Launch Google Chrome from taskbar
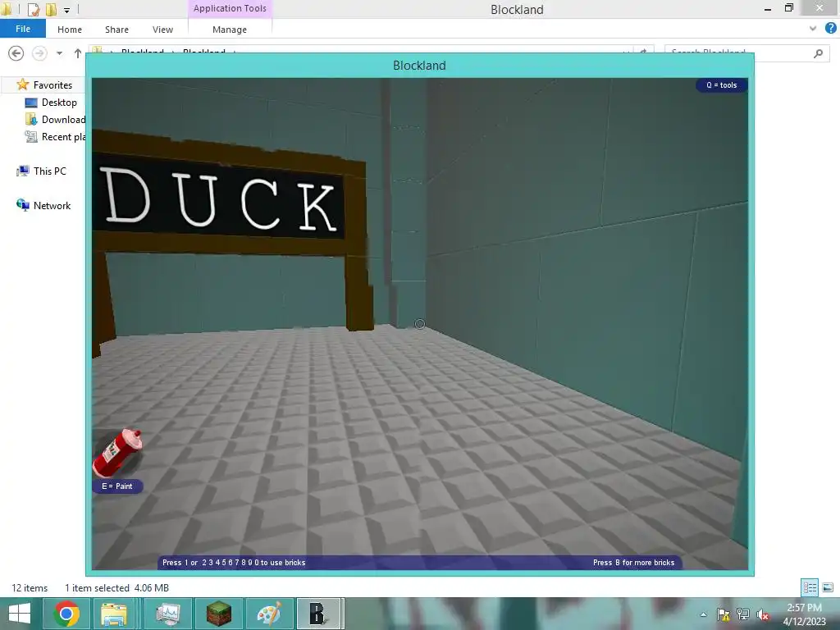 [66, 614]
